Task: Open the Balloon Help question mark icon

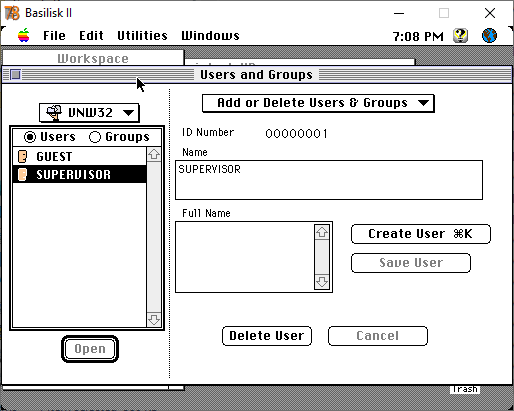Action: [x=460, y=35]
